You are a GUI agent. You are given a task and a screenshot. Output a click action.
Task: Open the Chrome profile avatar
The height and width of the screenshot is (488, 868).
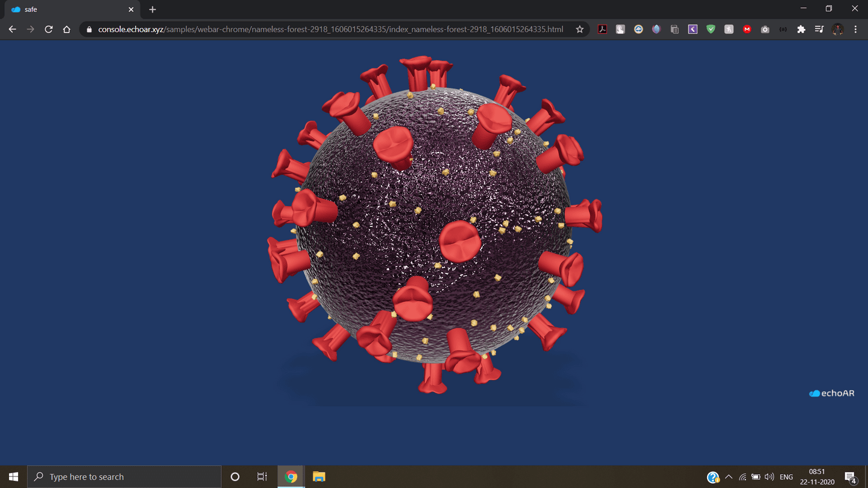838,29
